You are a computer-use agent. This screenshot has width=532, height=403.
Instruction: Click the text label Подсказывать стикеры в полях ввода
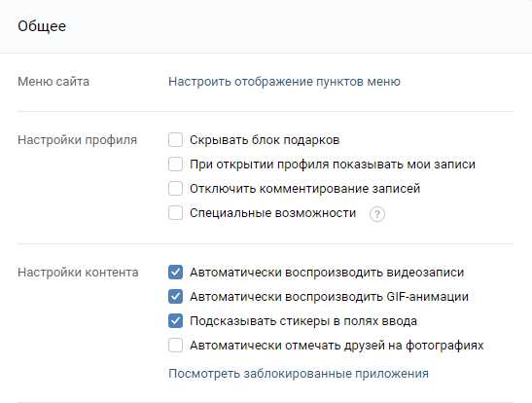pyautogui.click(x=303, y=321)
